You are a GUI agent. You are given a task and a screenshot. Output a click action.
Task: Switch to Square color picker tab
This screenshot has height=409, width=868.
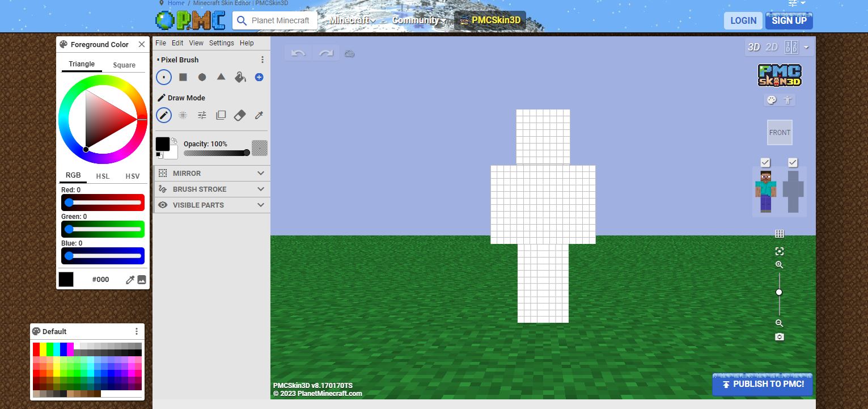(x=124, y=65)
